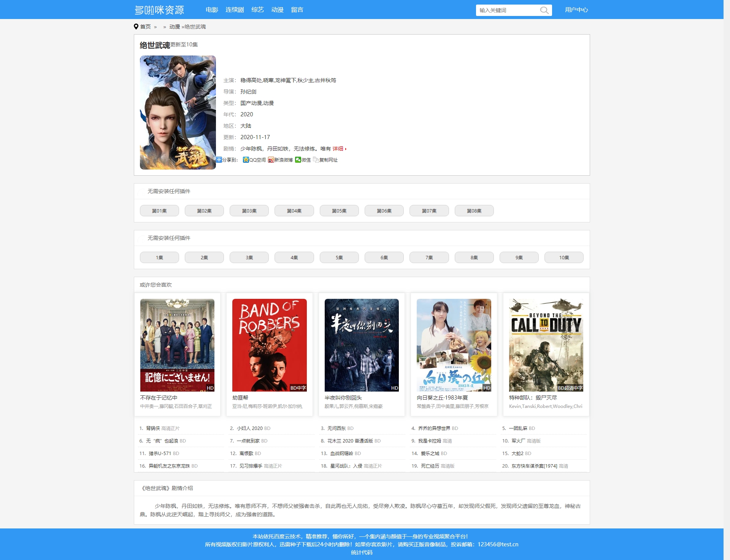Play episode 第05集

(339, 211)
